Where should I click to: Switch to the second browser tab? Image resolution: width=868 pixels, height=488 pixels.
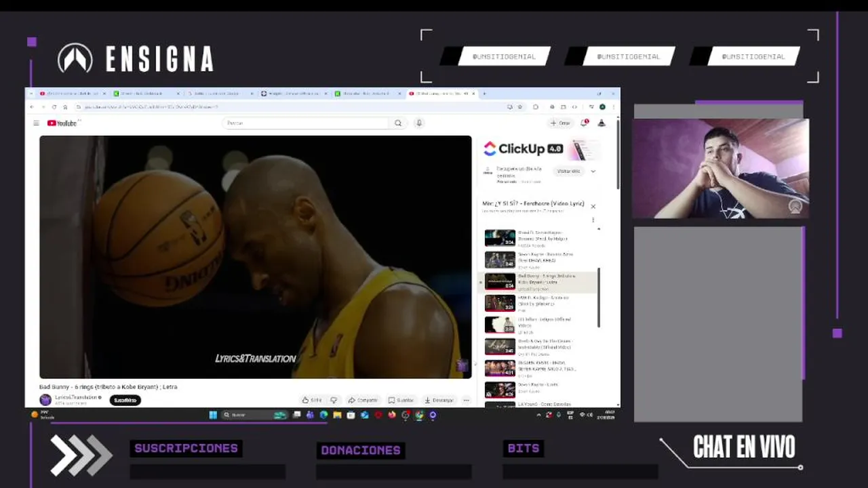tap(146, 94)
